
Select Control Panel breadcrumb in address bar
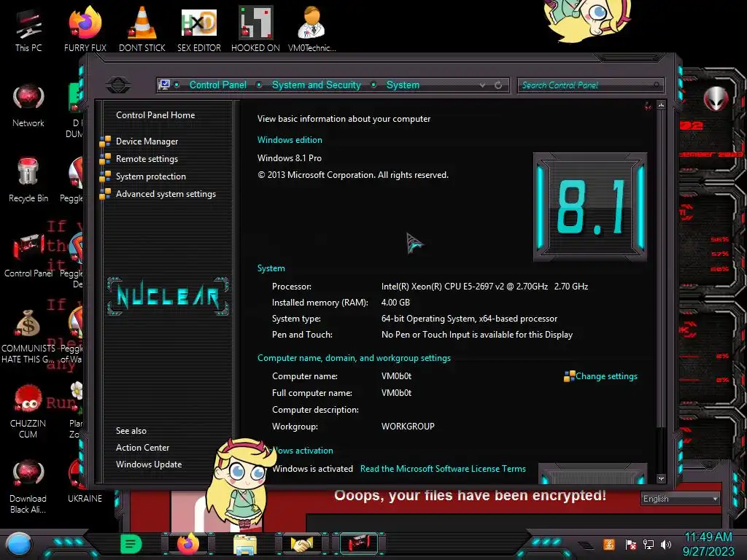(217, 85)
